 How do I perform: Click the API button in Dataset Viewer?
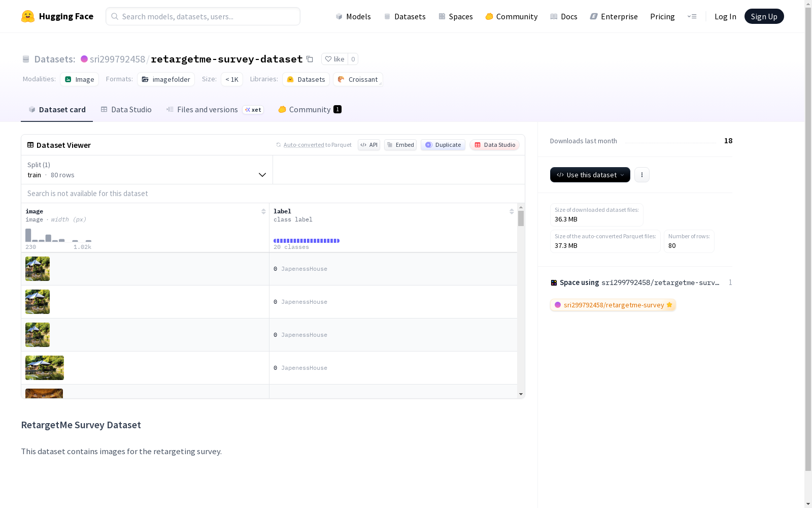coord(369,145)
